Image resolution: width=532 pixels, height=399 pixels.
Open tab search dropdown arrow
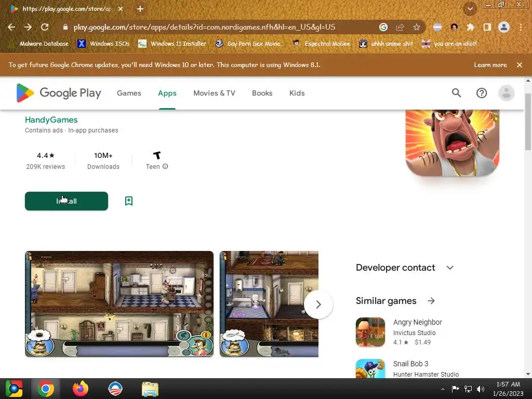click(x=470, y=9)
